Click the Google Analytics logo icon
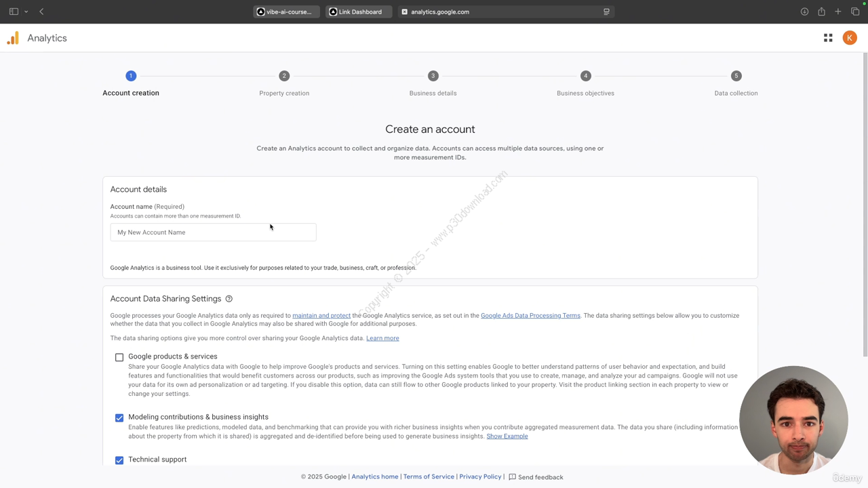The image size is (868, 488). point(13,38)
